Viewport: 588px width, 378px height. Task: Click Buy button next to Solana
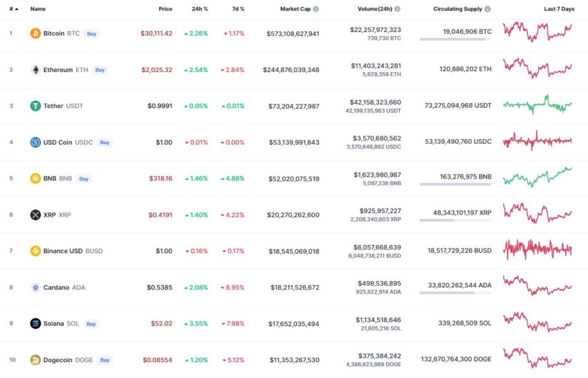[x=91, y=324]
